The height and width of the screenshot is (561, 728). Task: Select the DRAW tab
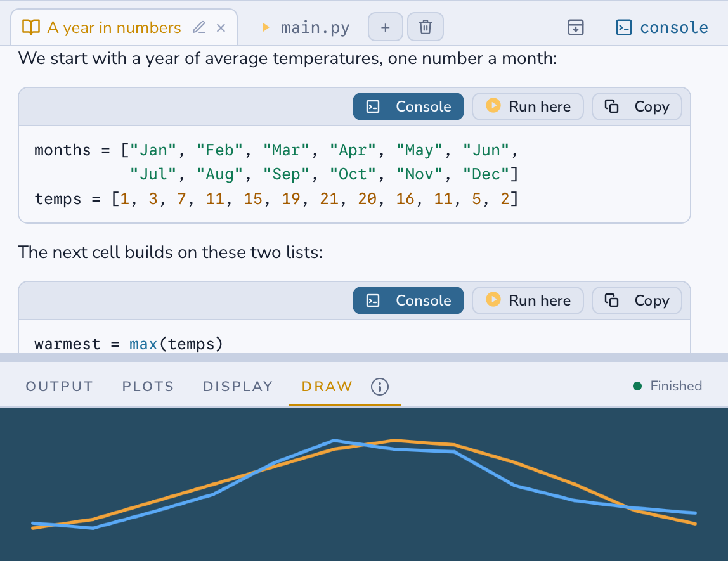tap(327, 386)
